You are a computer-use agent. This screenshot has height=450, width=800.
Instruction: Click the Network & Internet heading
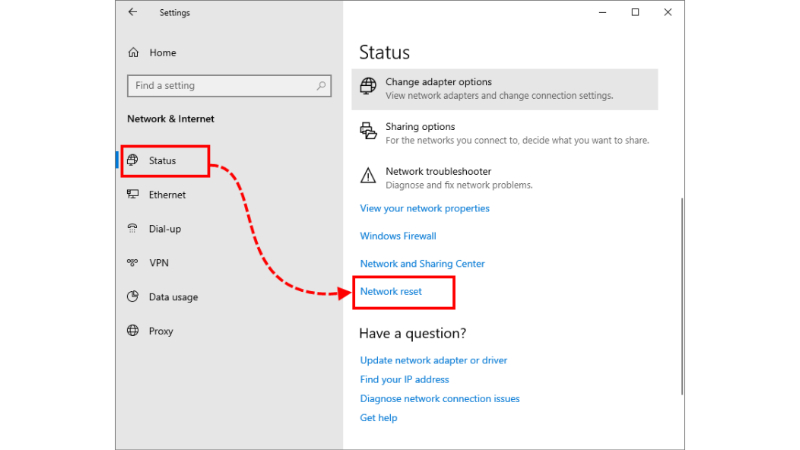pyautogui.click(x=171, y=119)
